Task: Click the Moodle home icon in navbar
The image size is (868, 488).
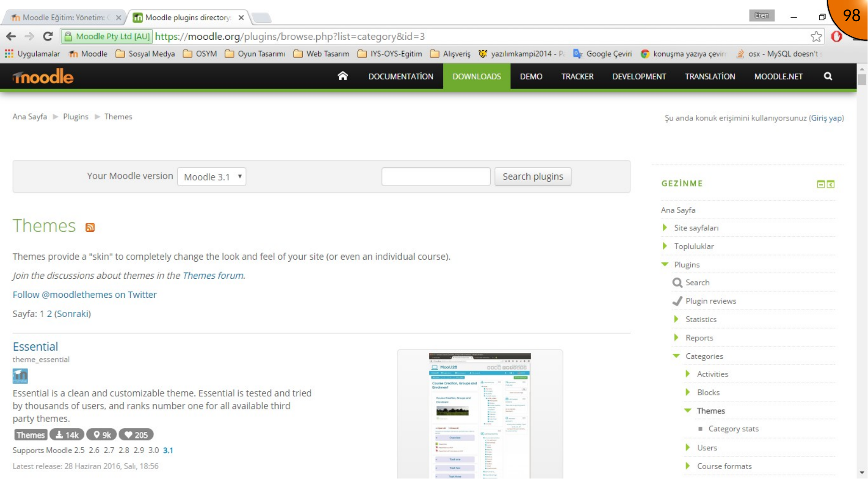Action: point(343,76)
